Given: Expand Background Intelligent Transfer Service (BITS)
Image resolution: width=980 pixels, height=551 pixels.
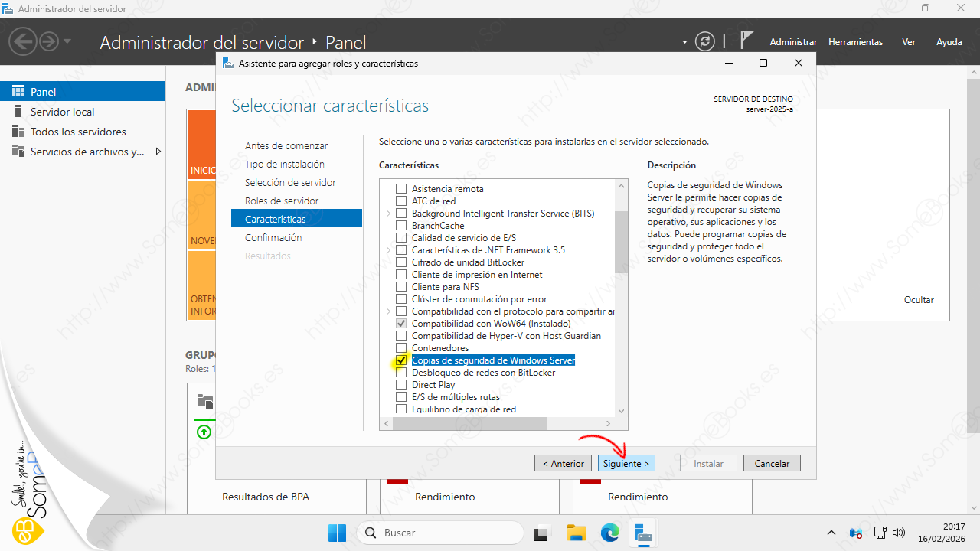Looking at the screenshot, I should point(388,214).
